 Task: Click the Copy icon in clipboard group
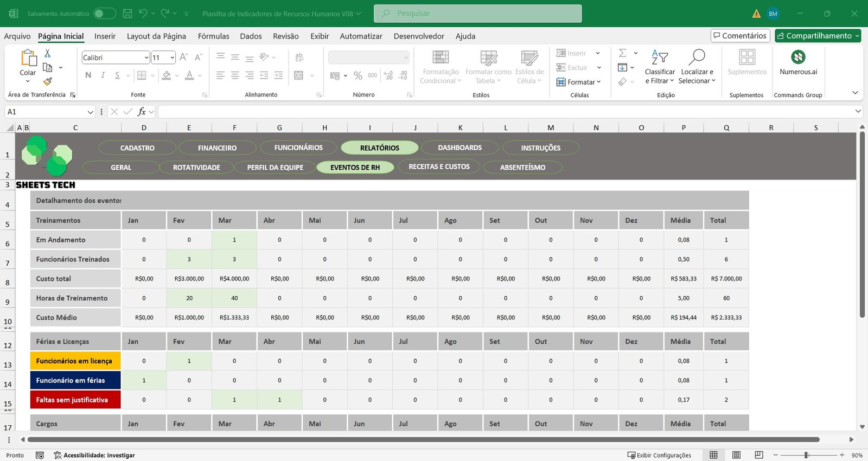click(47, 67)
